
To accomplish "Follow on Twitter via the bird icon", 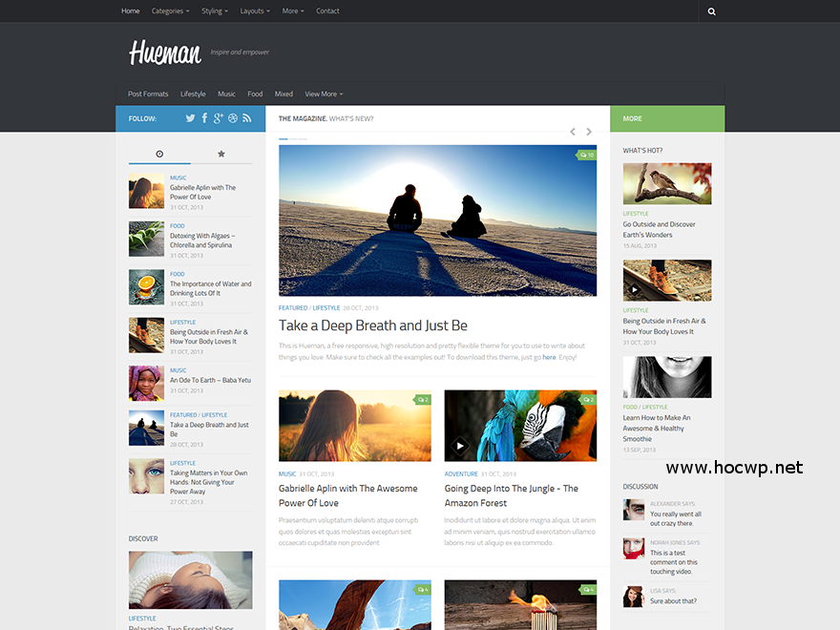I will [190, 118].
